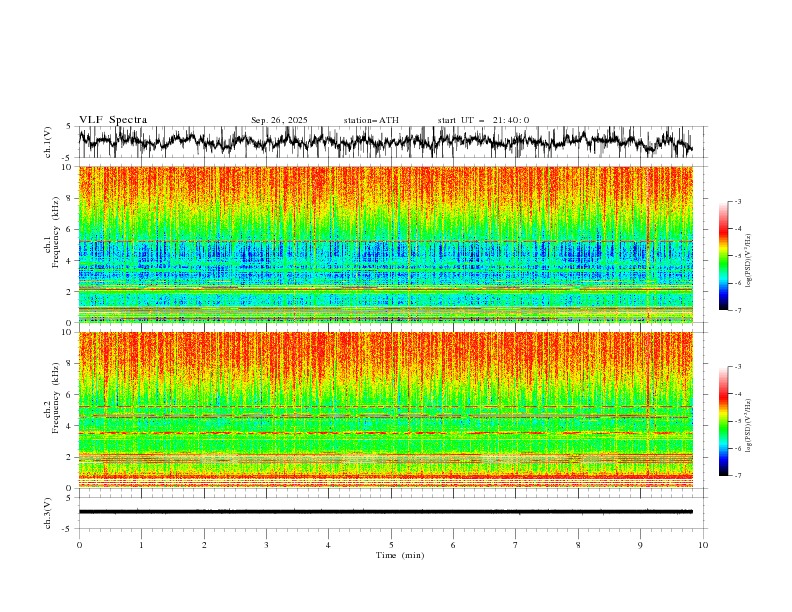The width and height of the screenshot is (792, 612).
Task: Click time axis tick label '3'
Action: pos(266,545)
